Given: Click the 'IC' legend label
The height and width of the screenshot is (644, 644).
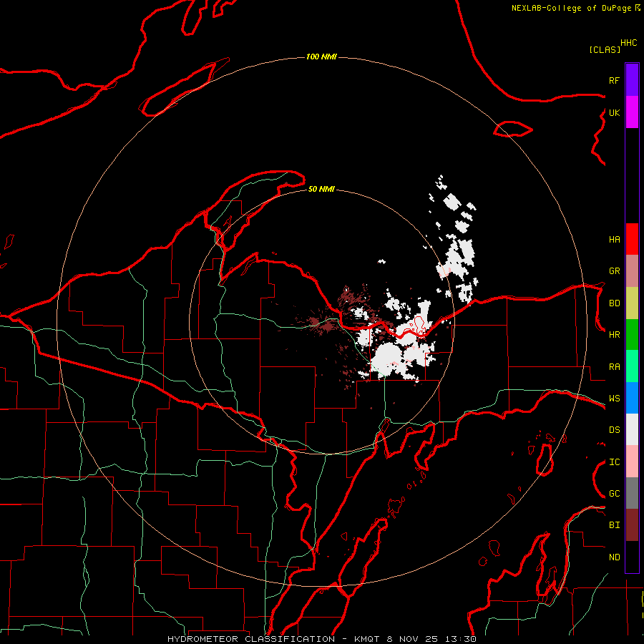Looking at the screenshot, I should 614,462.
